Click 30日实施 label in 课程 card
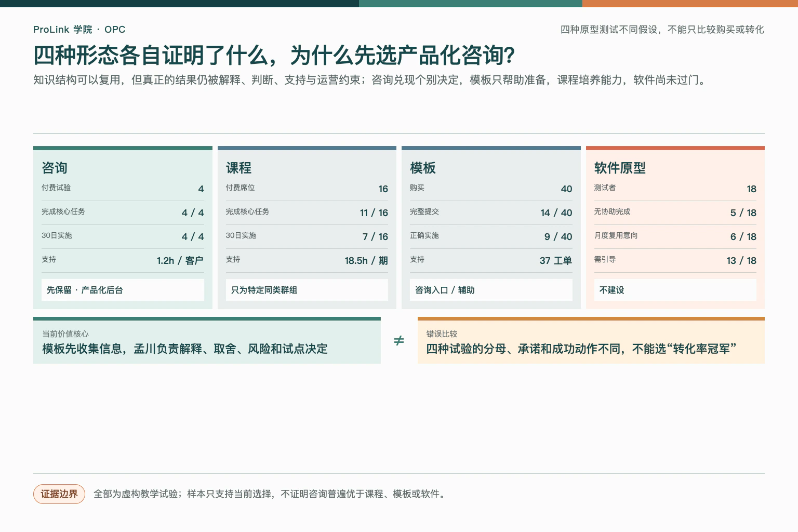Viewport: 798px width, 532px height. [241, 235]
